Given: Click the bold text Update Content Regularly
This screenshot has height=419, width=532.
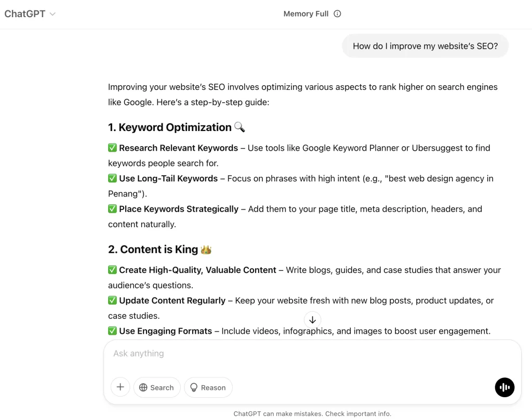Looking at the screenshot, I should [x=172, y=301].
